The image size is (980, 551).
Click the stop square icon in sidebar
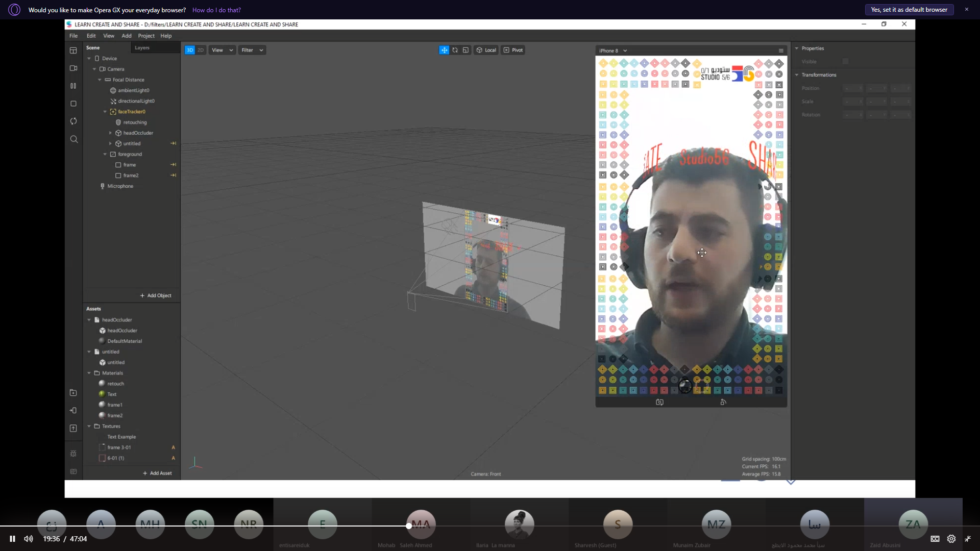point(73,104)
